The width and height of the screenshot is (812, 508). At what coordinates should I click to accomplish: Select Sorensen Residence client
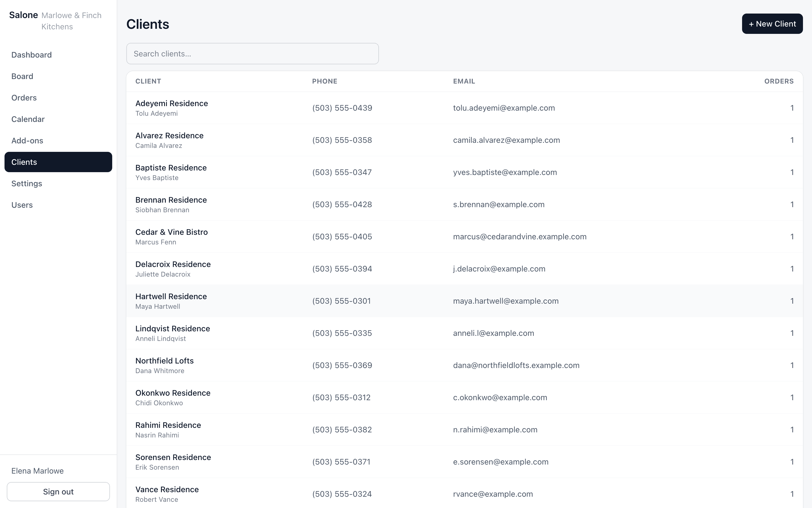point(465,462)
